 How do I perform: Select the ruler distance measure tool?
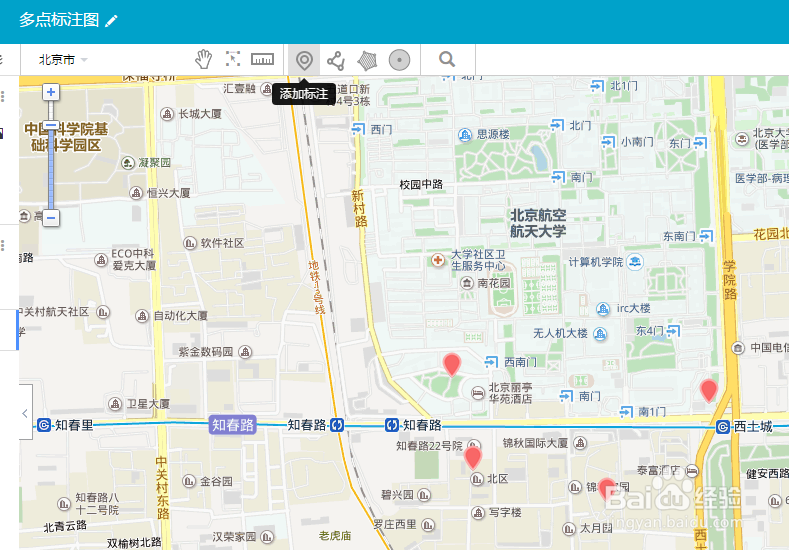pos(262,59)
